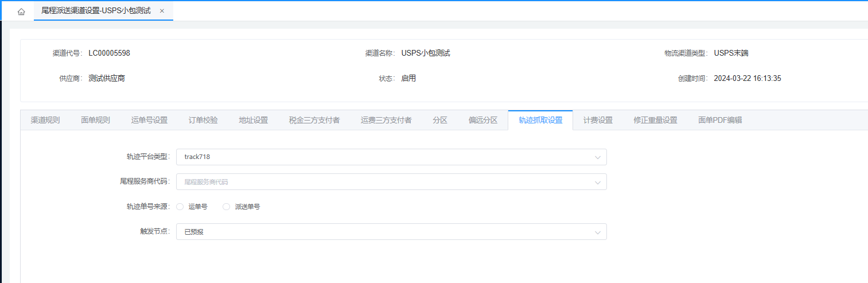The height and width of the screenshot is (283, 868).
Task: Switch to the 分区 tab
Action: tap(440, 120)
